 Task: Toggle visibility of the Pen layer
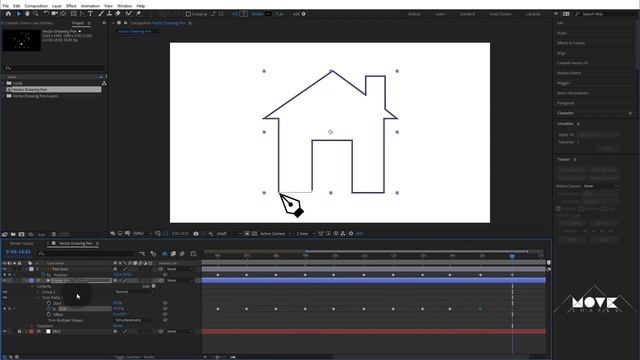click(x=4, y=269)
